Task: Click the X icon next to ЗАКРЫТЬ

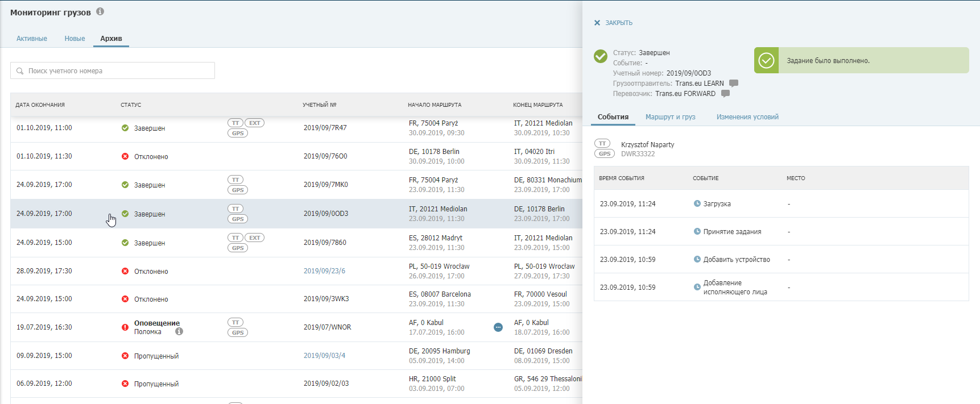Action: coord(597,23)
